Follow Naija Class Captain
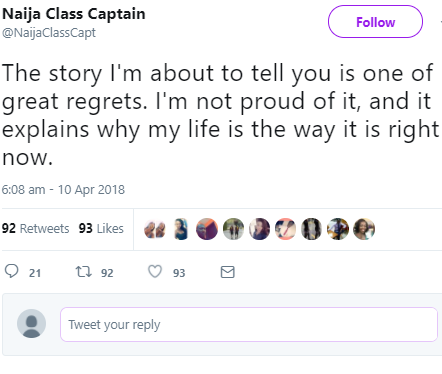The image size is (442, 374). [x=375, y=22]
